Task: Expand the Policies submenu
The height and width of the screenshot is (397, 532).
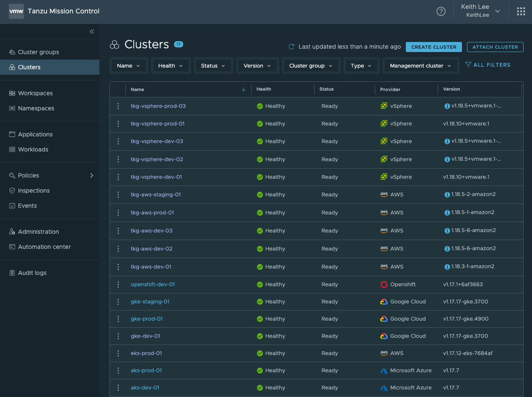Action: (92, 175)
